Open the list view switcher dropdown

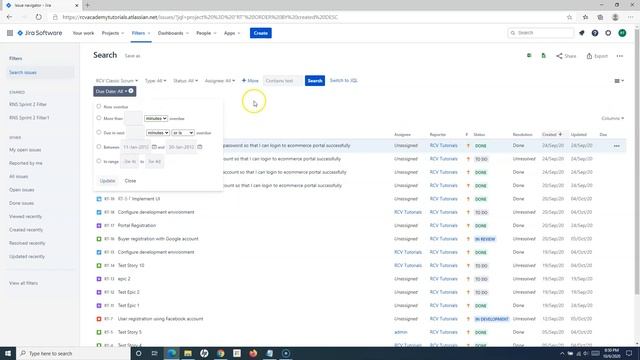pyautogui.click(x=619, y=81)
